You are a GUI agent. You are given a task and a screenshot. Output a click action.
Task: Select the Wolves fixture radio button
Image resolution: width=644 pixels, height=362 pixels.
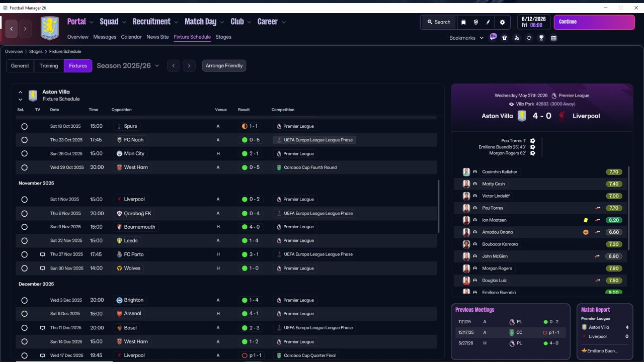[24, 268]
